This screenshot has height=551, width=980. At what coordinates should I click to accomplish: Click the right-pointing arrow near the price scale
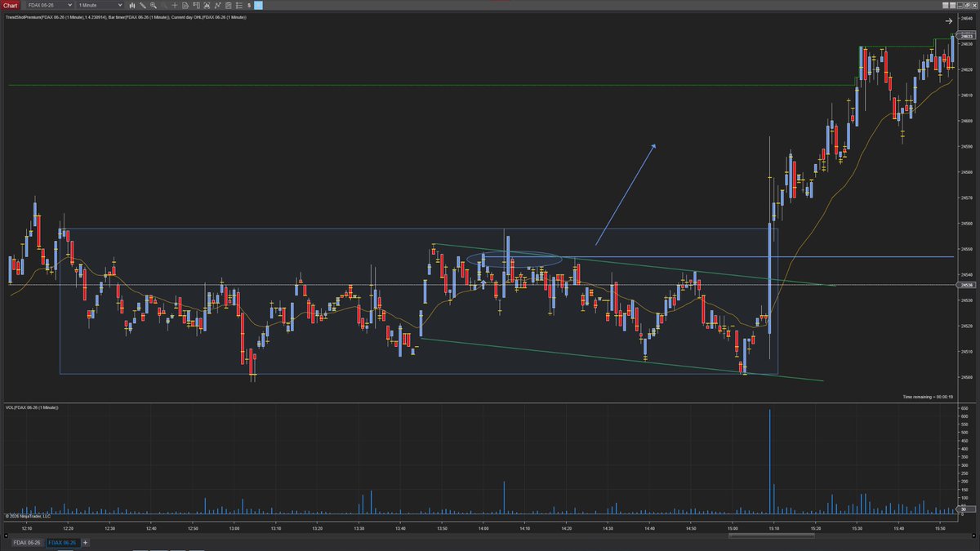pyautogui.click(x=947, y=21)
